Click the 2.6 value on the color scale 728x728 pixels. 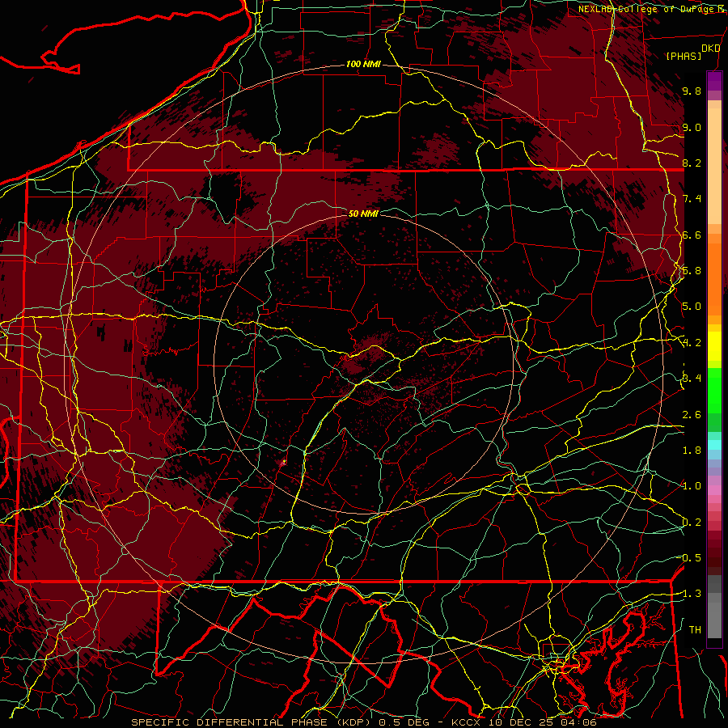[x=692, y=415]
